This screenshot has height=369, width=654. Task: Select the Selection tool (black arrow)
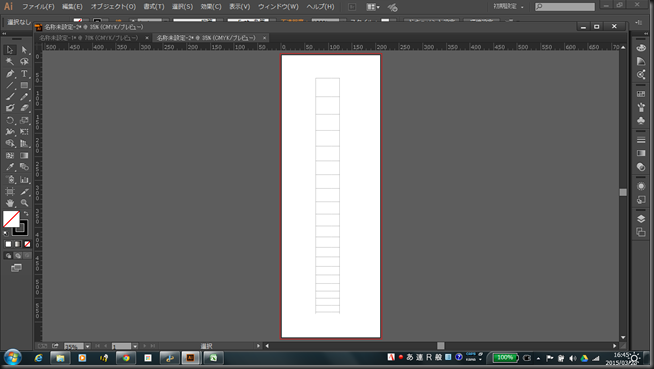coord(10,50)
